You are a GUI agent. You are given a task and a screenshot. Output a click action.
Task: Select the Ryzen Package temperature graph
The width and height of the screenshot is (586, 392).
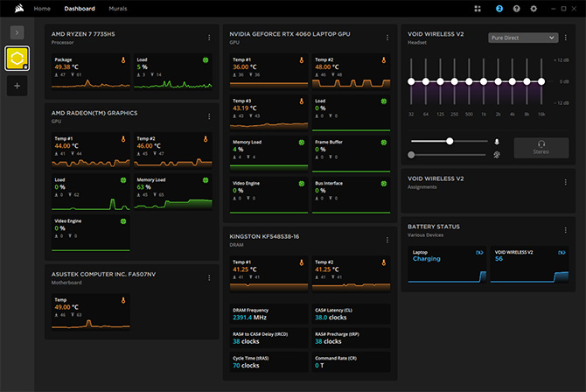coord(91,84)
